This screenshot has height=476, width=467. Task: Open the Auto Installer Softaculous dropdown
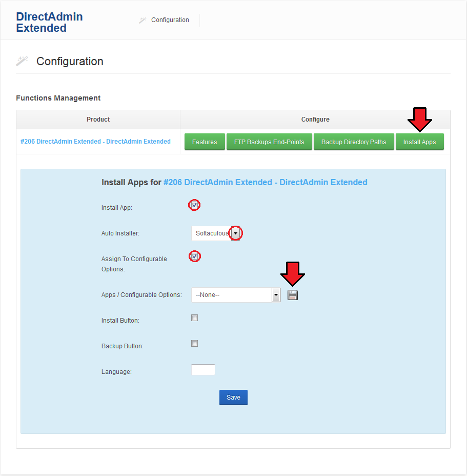pyautogui.click(x=215, y=233)
